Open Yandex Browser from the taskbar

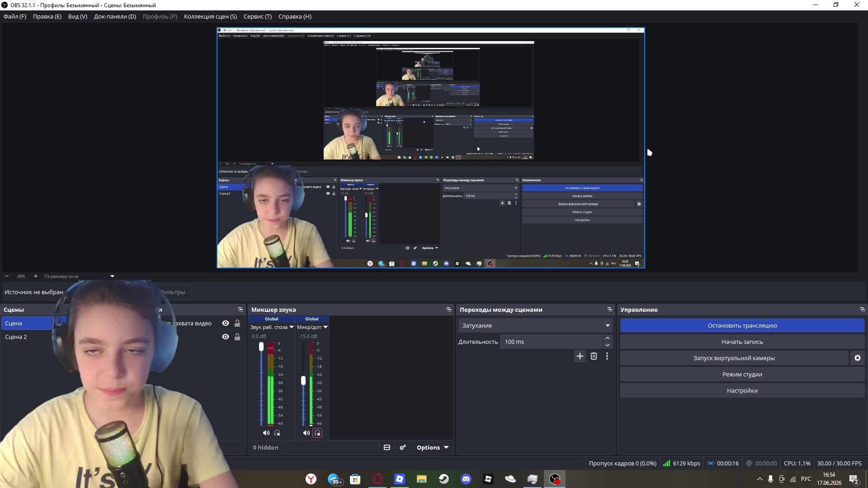(311, 479)
